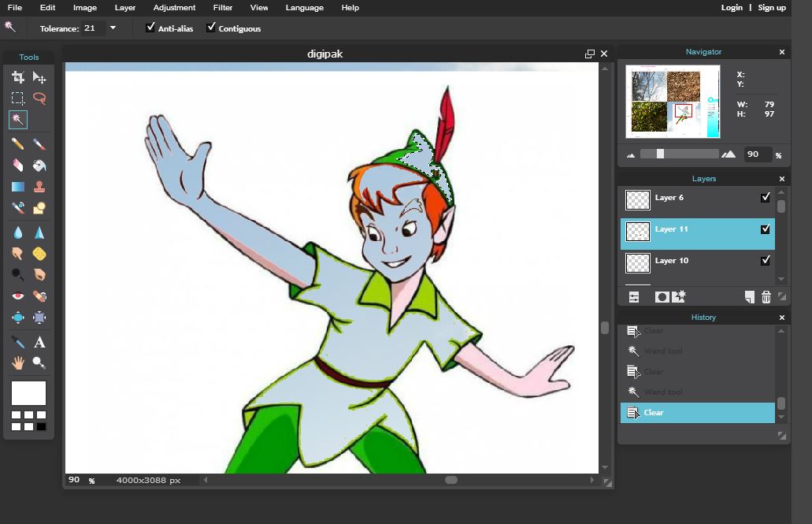This screenshot has height=524, width=812.
Task: Open the Layer menu
Action: tap(124, 8)
